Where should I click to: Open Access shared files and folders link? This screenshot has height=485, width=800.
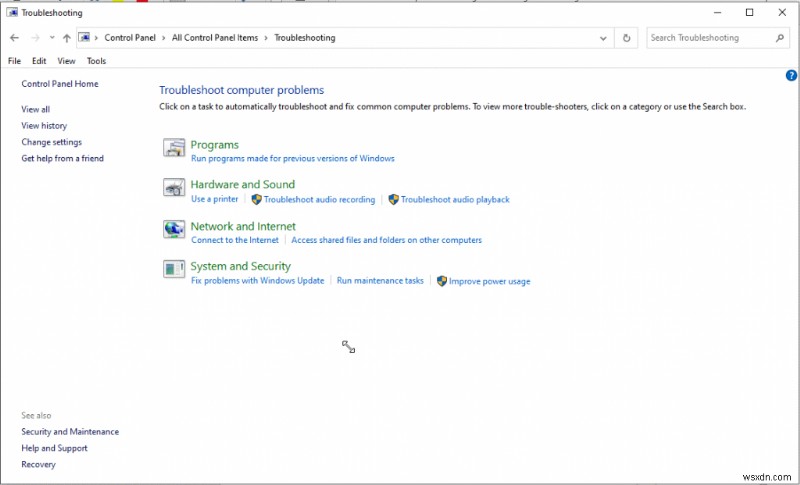[x=386, y=240]
